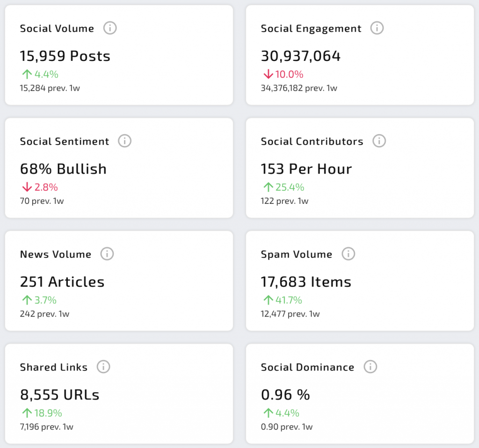This screenshot has width=479, height=448.
Task: Click the 153 Per Hour value
Action: (306, 169)
